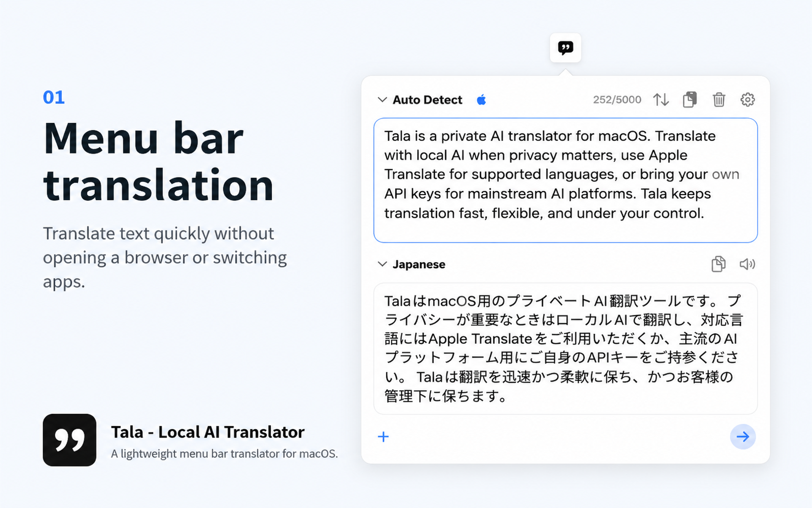The height and width of the screenshot is (508, 812).
Task: Play the Japanese translation aloud
Action: [747, 264]
